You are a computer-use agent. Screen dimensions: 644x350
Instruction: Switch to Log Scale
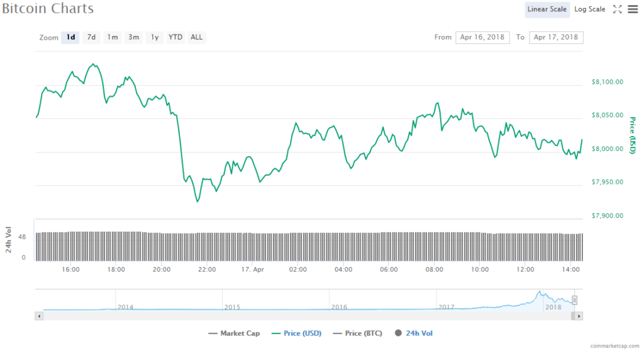tap(590, 9)
